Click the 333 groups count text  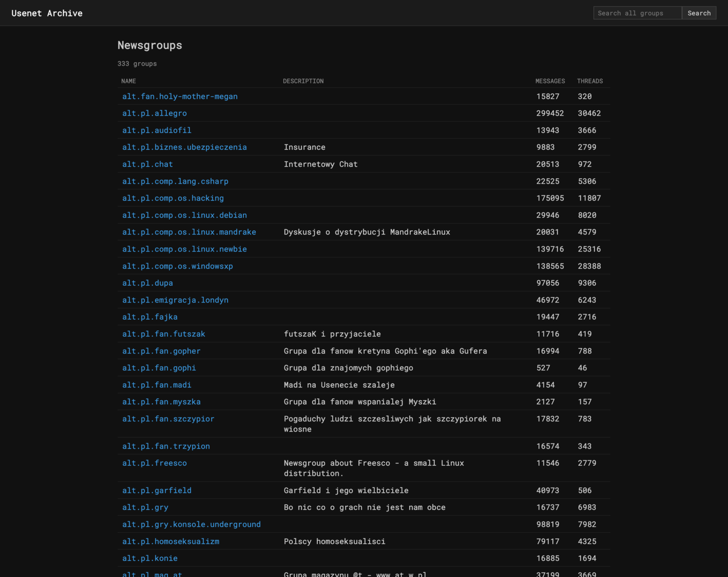tap(137, 64)
